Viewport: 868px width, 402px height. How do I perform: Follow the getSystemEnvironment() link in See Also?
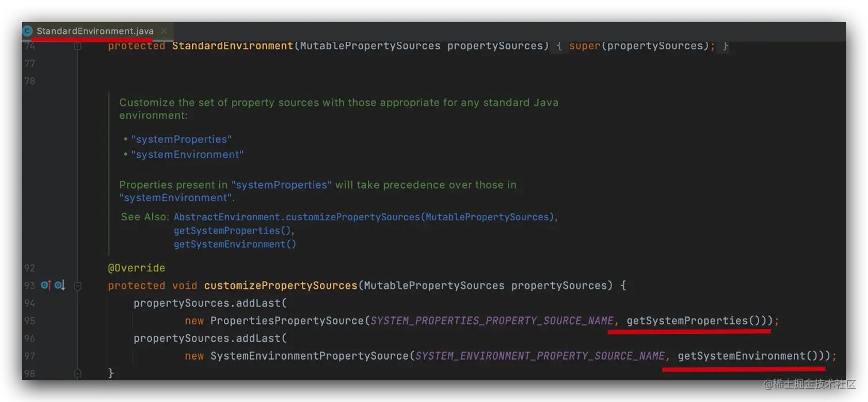(x=235, y=244)
